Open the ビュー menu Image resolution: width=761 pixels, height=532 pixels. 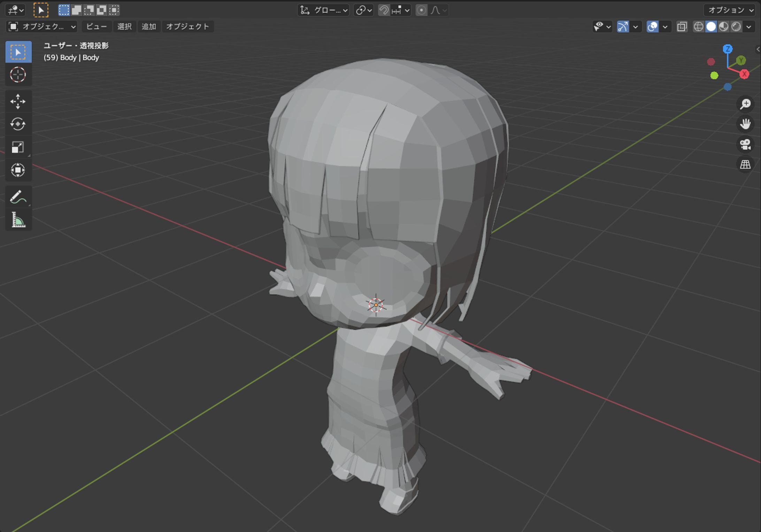[x=96, y=26]
